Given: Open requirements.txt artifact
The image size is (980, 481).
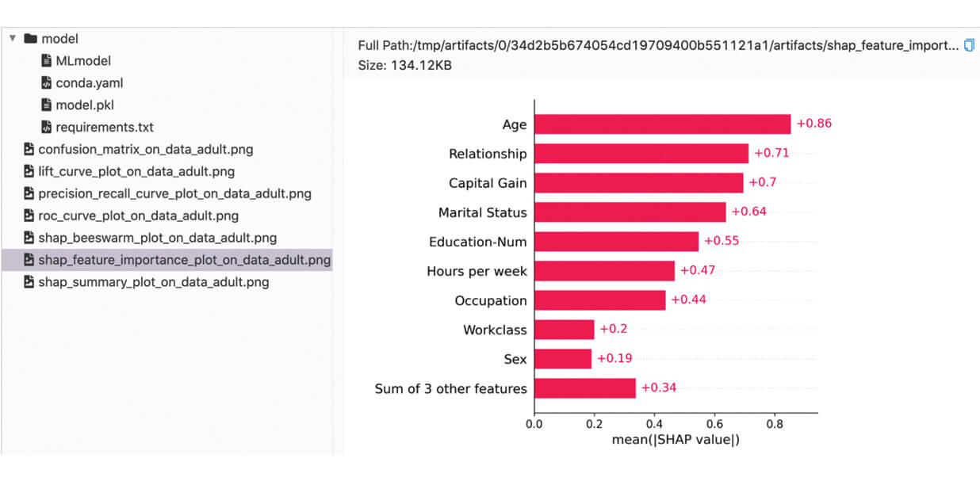Looking at the screenshot, I should point(105,127).
